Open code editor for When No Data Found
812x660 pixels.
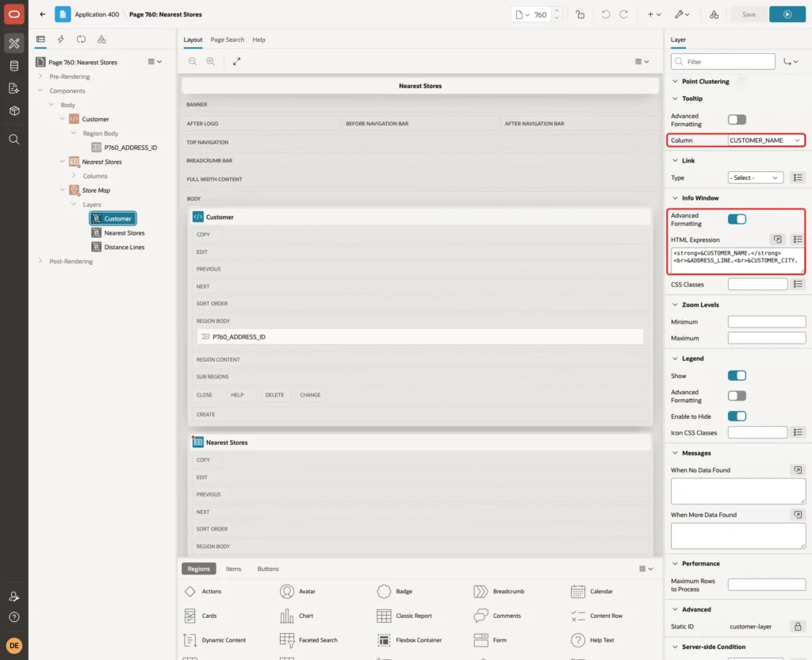point(798,470)
